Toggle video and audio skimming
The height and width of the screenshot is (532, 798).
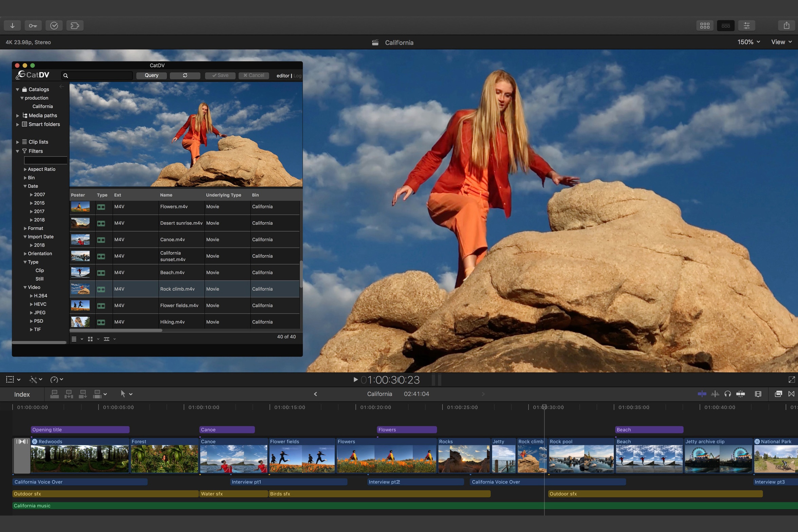(x=702, y=394)
